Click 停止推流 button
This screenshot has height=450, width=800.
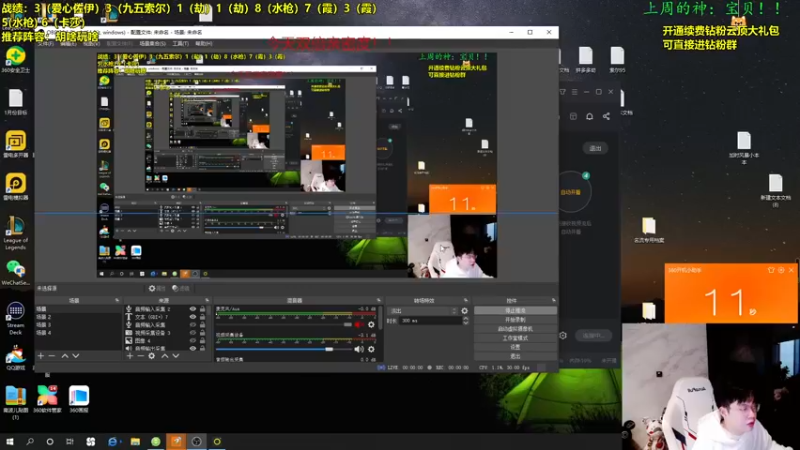tap(515, 310)
